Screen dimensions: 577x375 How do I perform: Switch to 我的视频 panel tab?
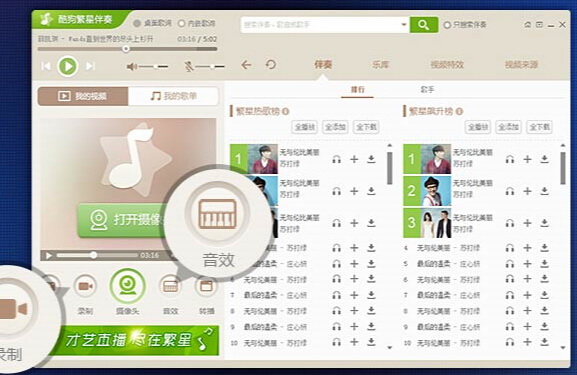click(x=83, y=96)
